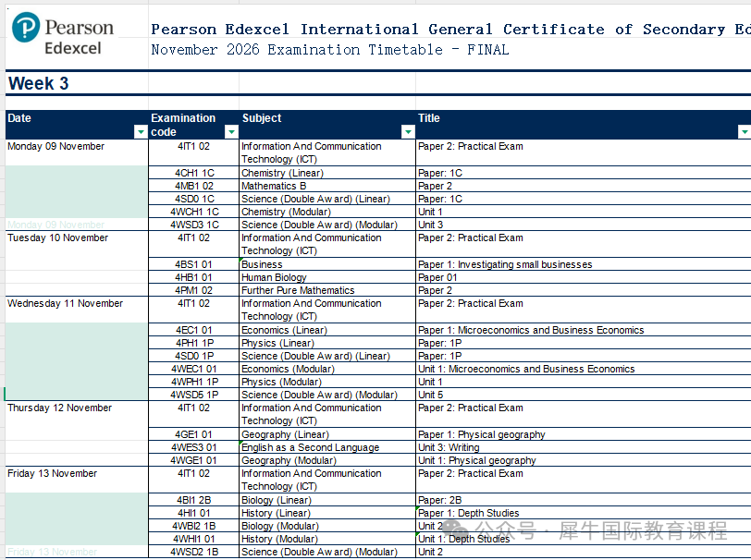Click exam code 4SD0 1C
This screenshot has width=751, height=560.
pos(194,199)
